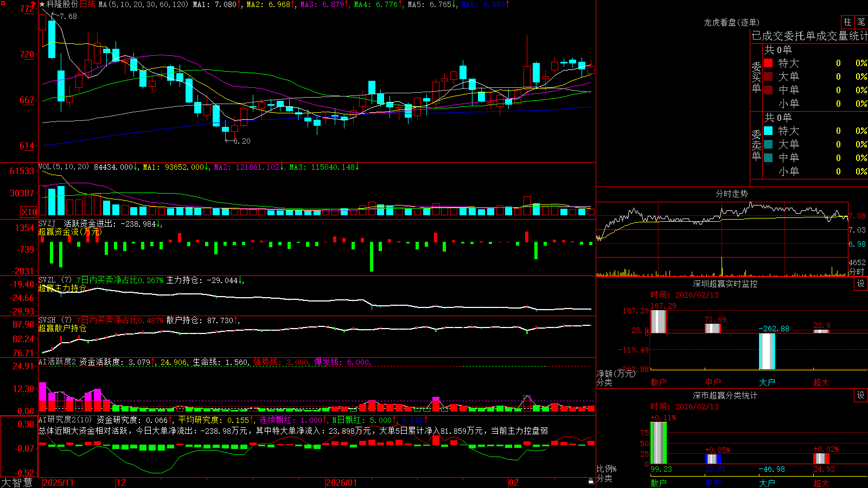Click the 主力持仓: -29.044 value
This screenshot has height=488, width=868.
pos(205,280)
